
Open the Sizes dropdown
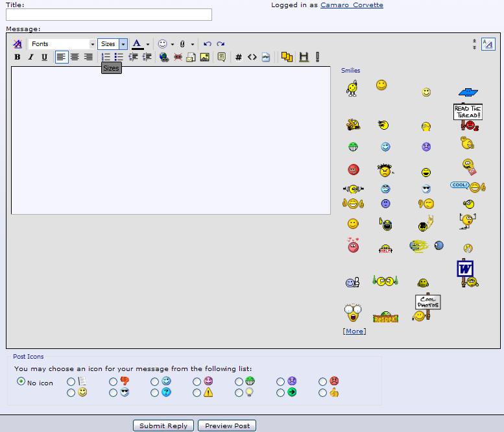tap(112, 43)
